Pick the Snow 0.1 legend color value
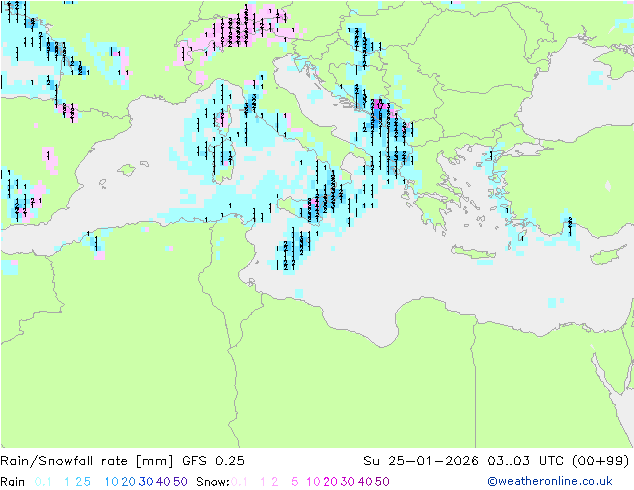 [239, 482]
